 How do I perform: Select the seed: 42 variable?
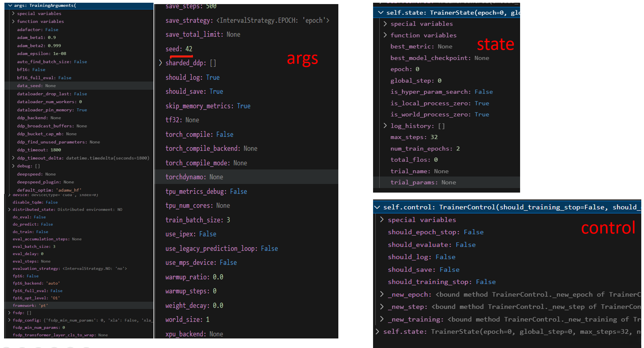pos(179,49)
